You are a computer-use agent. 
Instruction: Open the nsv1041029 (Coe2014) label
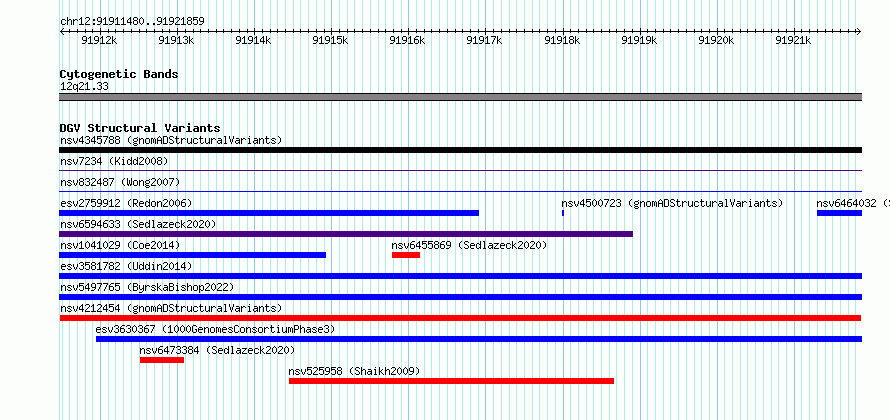120,245
